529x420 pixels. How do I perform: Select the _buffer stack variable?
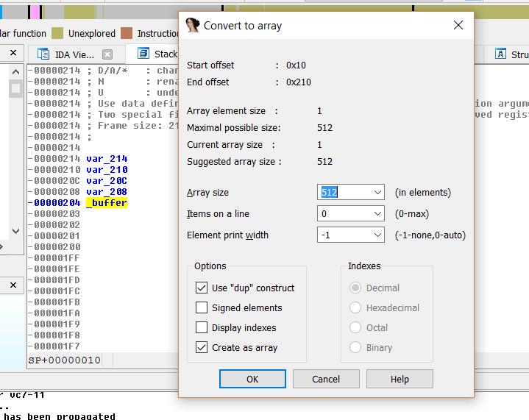point(107,202)
